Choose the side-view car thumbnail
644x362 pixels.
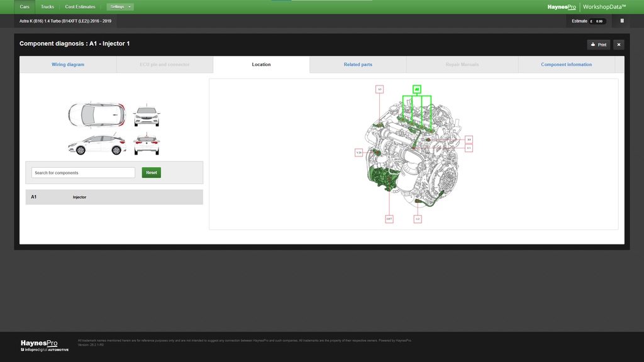97,144
